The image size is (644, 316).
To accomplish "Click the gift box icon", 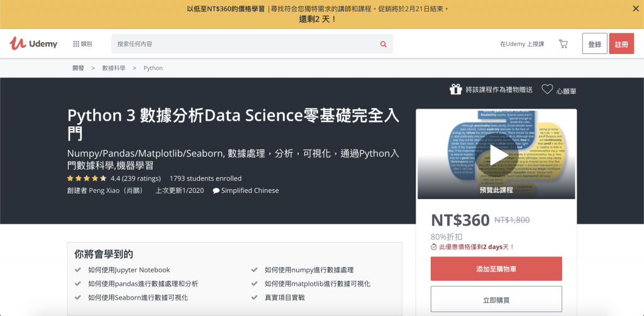I will tap(455, 90).
